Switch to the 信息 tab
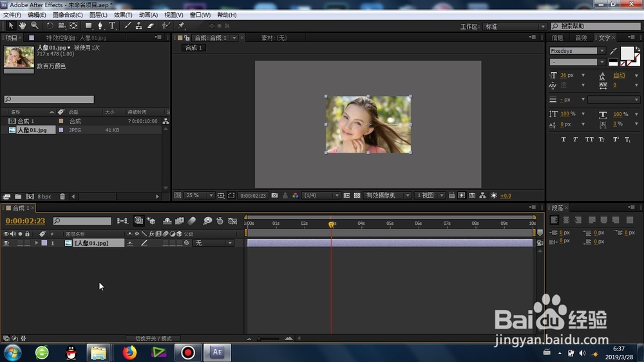This screenshot has width=644, height=362. (557, 38)
